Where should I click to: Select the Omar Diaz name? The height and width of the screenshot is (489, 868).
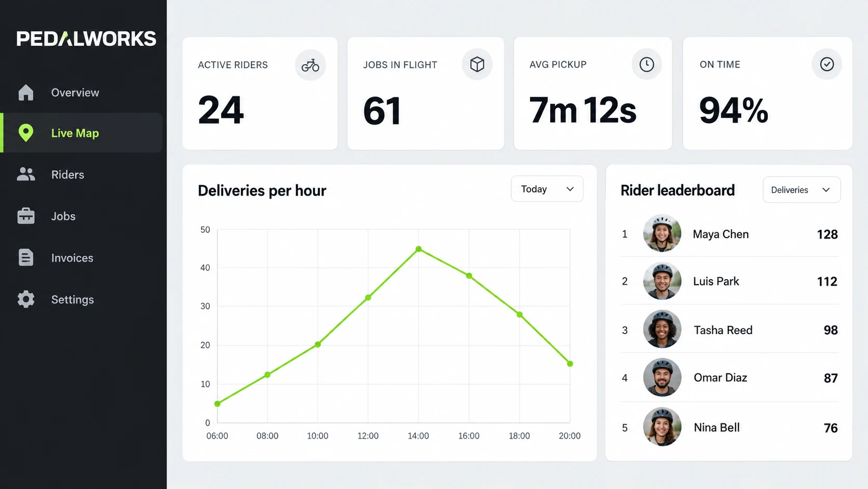[721, 378]
